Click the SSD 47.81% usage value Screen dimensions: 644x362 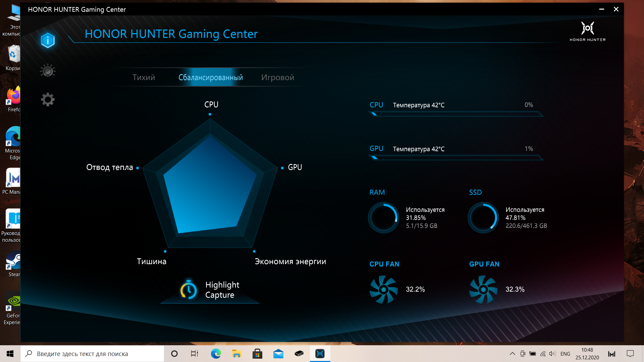(x=515, y=218)
